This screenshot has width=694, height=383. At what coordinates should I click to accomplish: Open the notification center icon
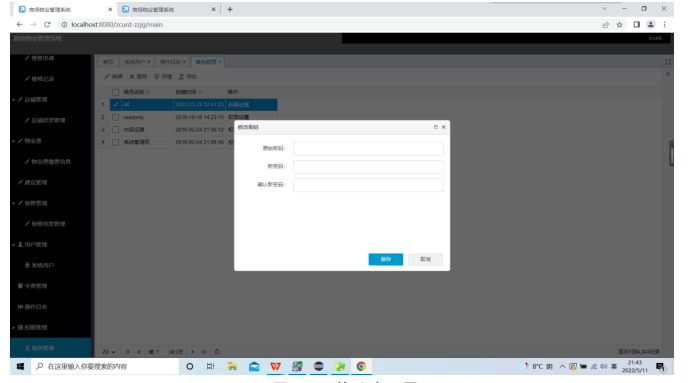[x=661, y=367]
